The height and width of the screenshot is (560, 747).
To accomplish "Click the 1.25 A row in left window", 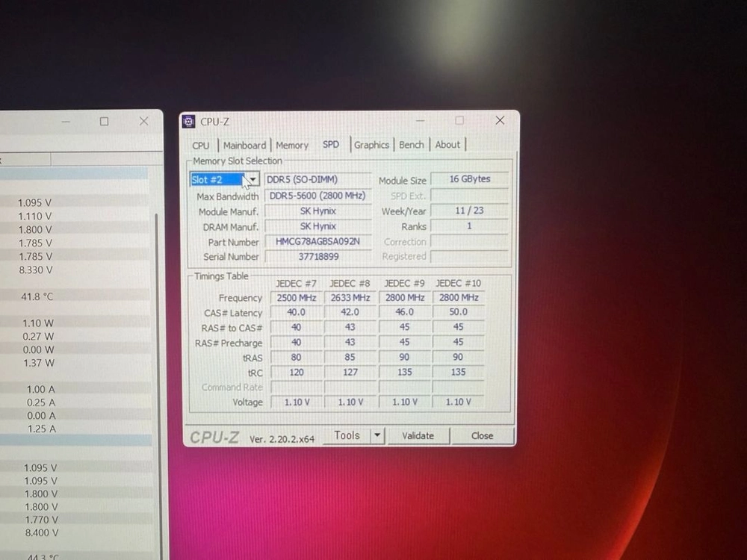I will point(75,429).
